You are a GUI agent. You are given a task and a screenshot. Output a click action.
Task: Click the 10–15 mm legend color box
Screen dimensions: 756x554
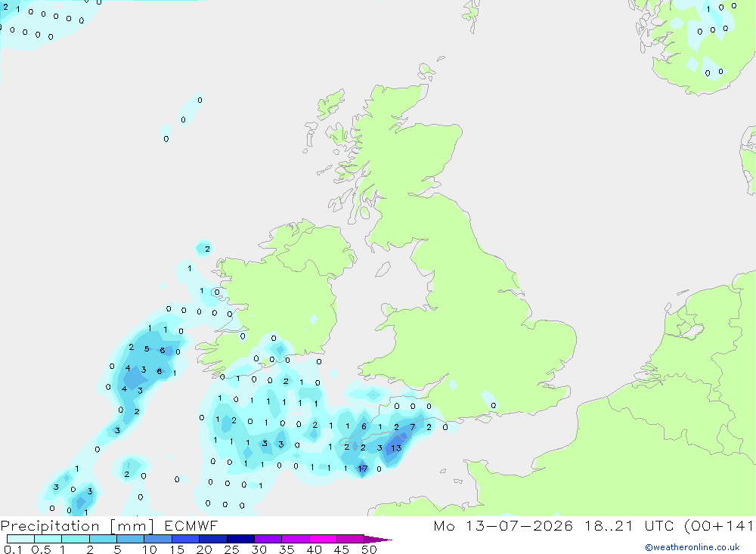click(x=158, y=539)
